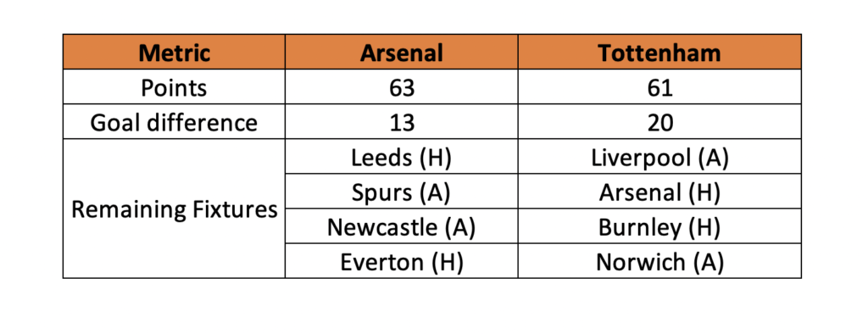Screen dimensions: 868x334
Task: Select Tottenham's points value 61
Action: click(659, 87)
